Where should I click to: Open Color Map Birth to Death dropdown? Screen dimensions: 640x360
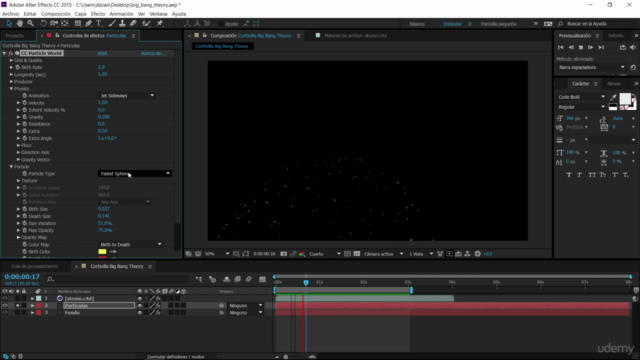coord(131,244)
